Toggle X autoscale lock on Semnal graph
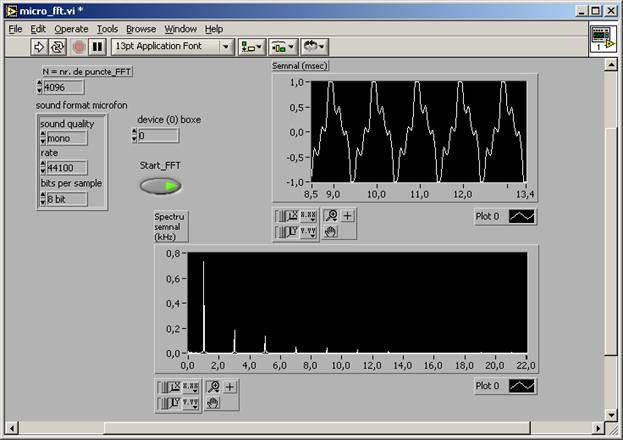The width and height of the screenshot is (623, 440). point(281,215)
